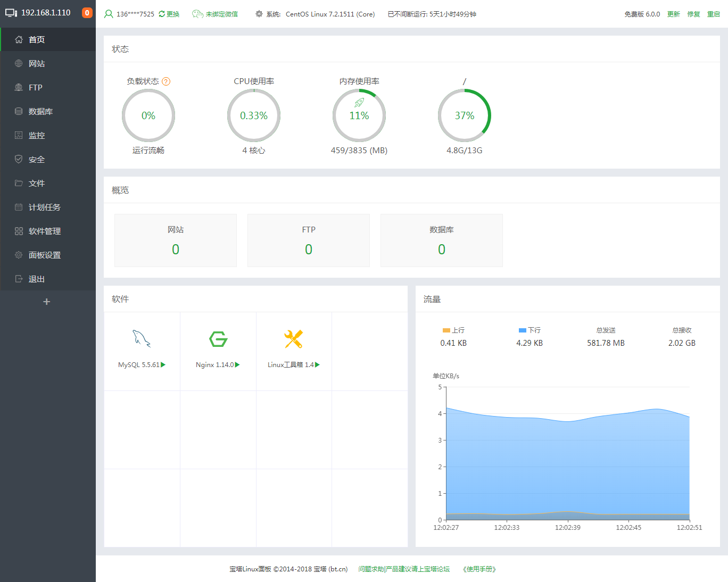Click the Nginx 1.14.0 running arrow
This screenshot has width=728, height=582.
tap(237, 364)
